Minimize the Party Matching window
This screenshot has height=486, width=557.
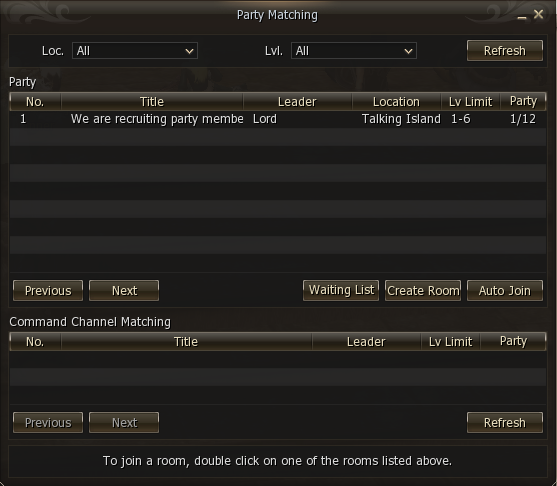521,15
